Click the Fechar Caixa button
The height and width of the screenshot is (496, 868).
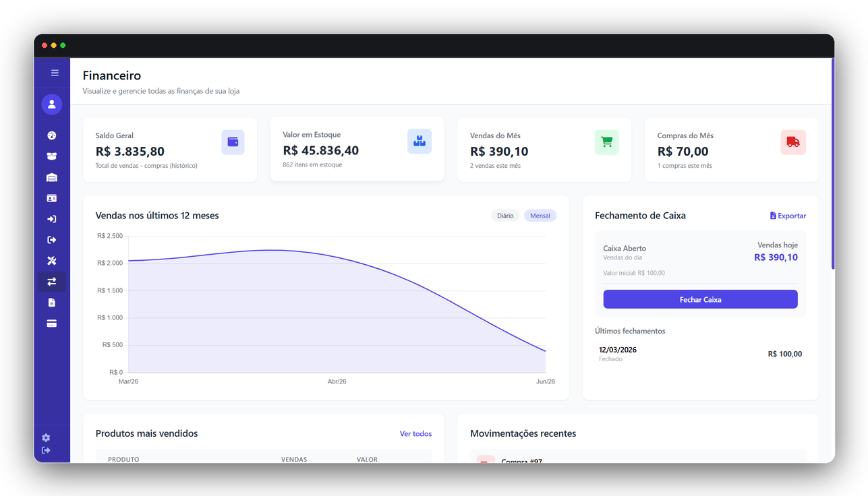point(700,299)
